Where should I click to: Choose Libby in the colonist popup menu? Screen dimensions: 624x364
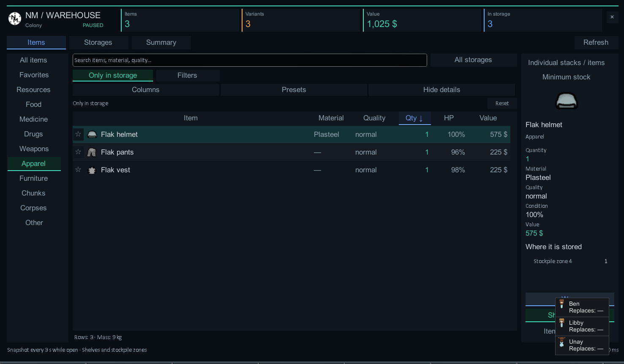[x=582, y=326]
